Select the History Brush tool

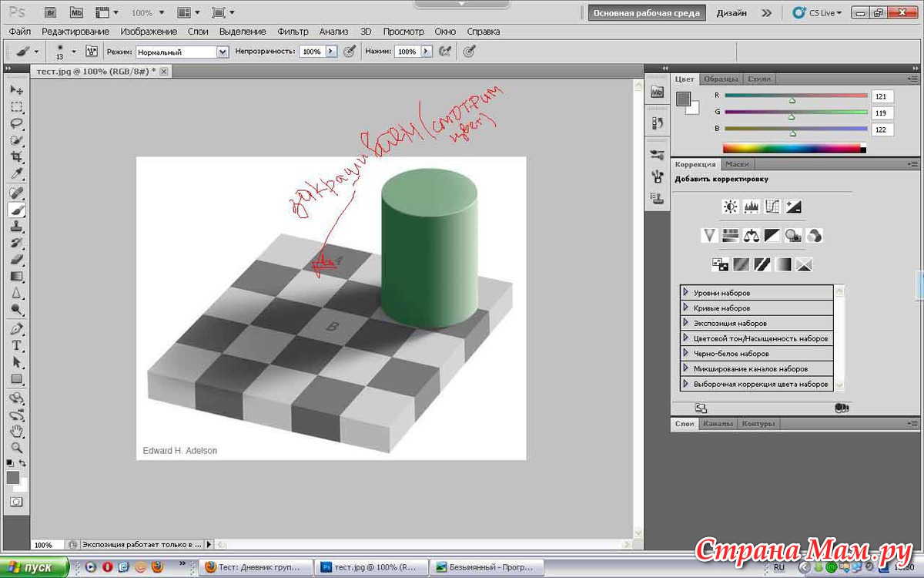point(16,244)
